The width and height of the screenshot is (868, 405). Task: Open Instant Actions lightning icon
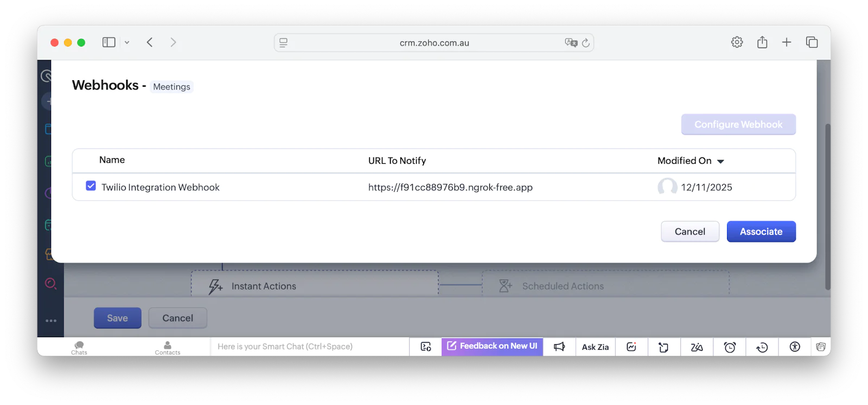tap(215, 286)
